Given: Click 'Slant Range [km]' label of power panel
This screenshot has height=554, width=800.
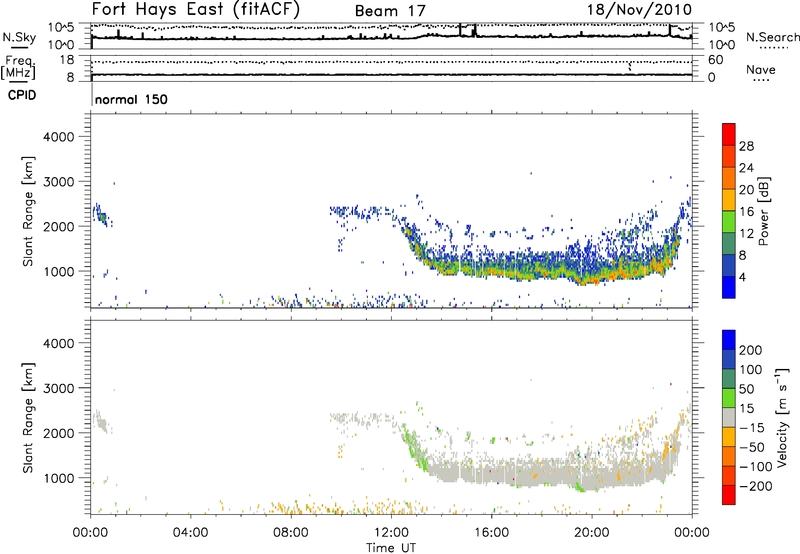Looking at the screenshot, I should coord(28,211).
